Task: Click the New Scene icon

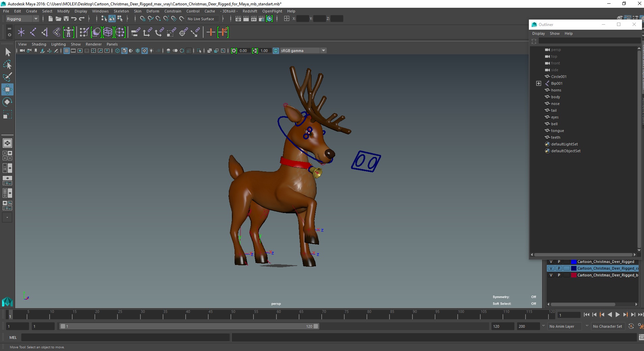Action: click(50, 19)
